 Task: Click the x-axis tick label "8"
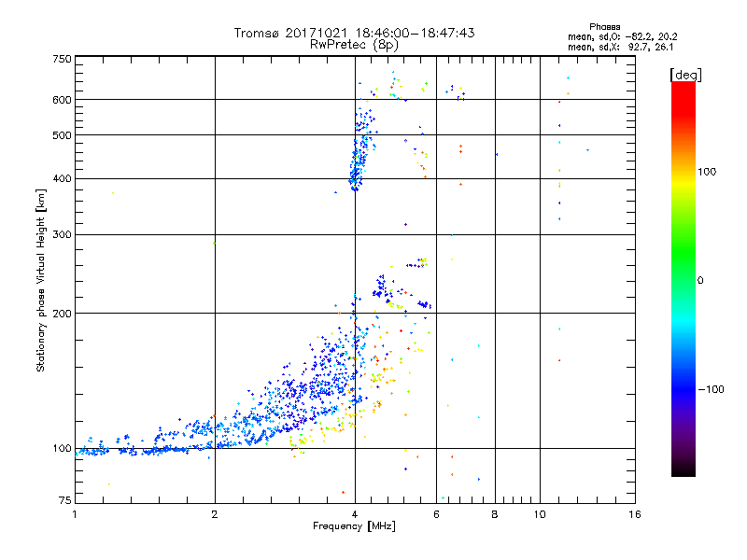click(x=495, y=514)
